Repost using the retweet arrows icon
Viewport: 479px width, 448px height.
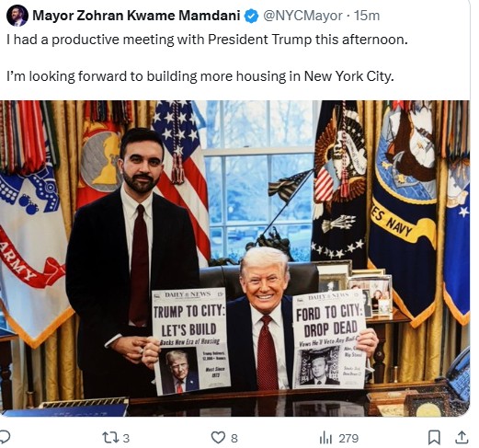pos(109,438)
